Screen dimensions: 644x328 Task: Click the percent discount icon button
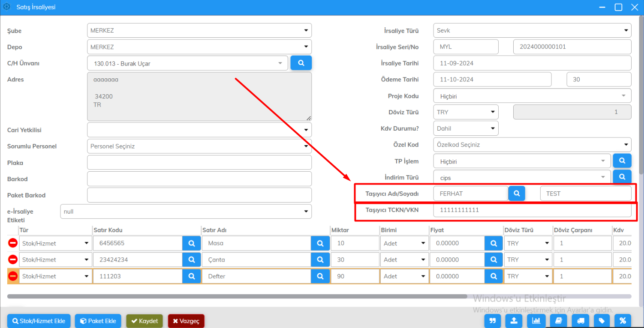click(623, 321)
